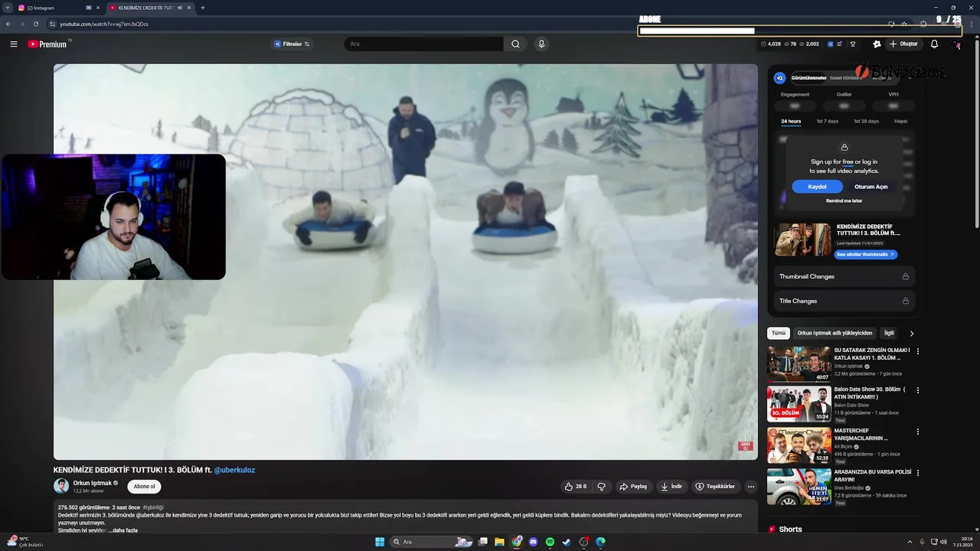This screenshot has height=551, width=980.
Task: Open See similar thumbnails link
Action: click(x=865, y=254)
